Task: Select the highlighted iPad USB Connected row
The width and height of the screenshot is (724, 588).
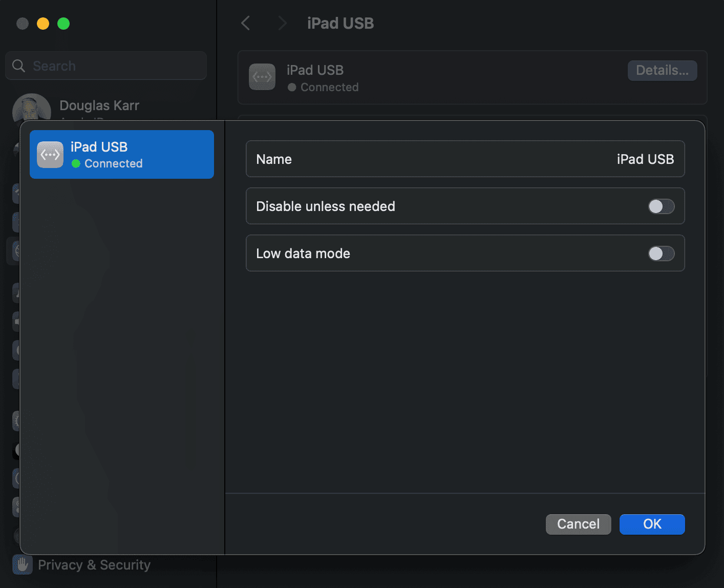Action: (122, 155)
